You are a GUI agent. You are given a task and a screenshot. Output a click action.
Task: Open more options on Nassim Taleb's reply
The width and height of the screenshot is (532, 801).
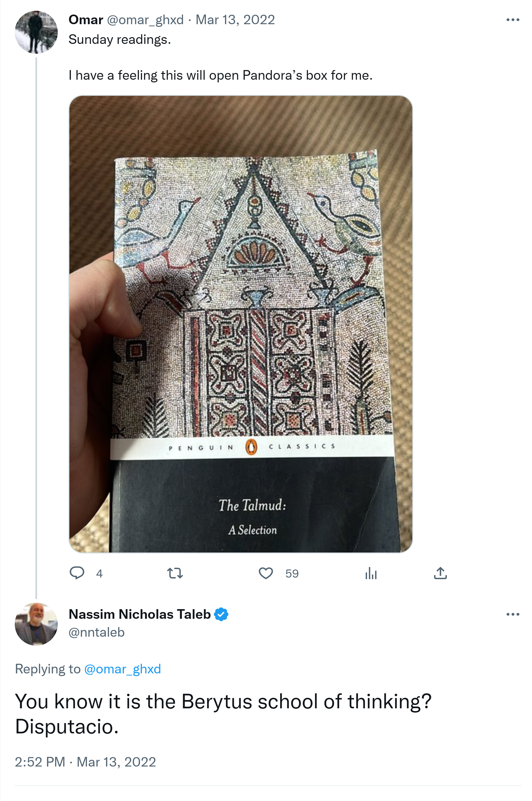pos(512,614)
